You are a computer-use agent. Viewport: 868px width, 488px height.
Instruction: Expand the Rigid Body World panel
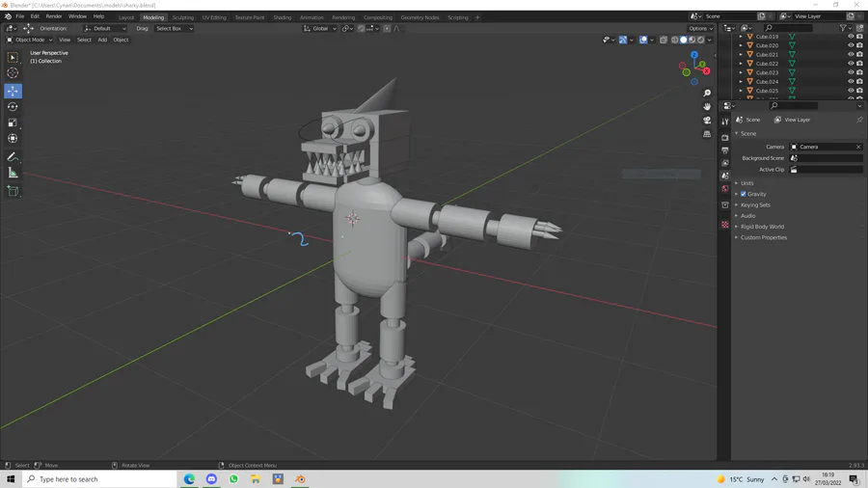point(760,227)
